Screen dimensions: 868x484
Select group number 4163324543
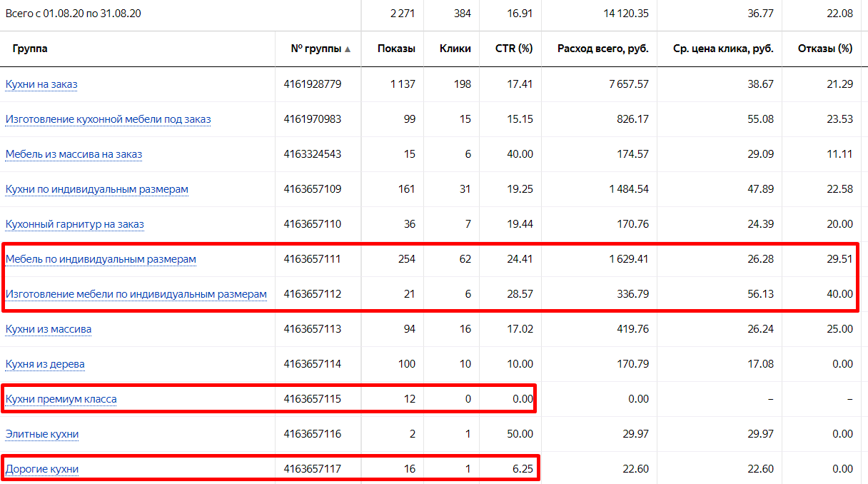pos(313,154)
